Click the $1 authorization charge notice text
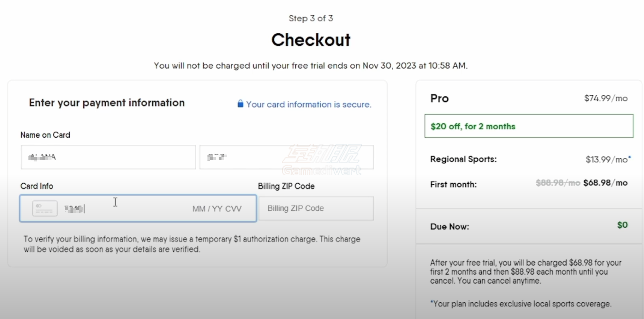The width and height of the screenshot is (644, 319). point(192,244)
